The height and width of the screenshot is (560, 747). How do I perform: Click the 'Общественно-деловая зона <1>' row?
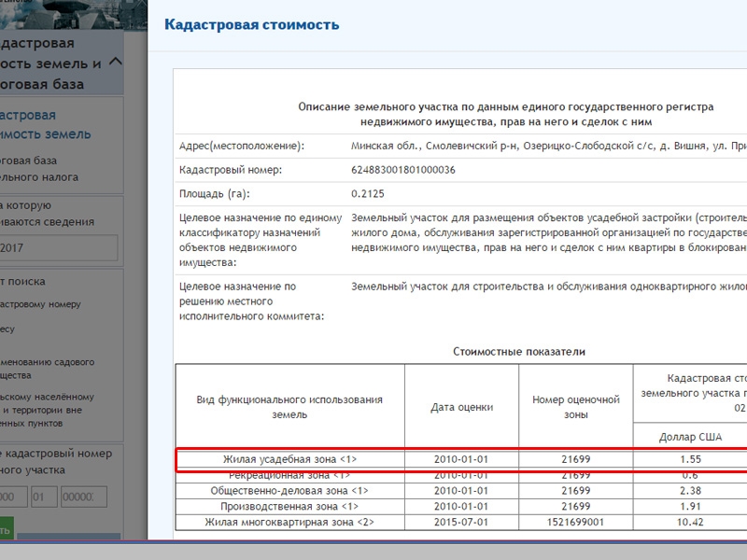289,490
